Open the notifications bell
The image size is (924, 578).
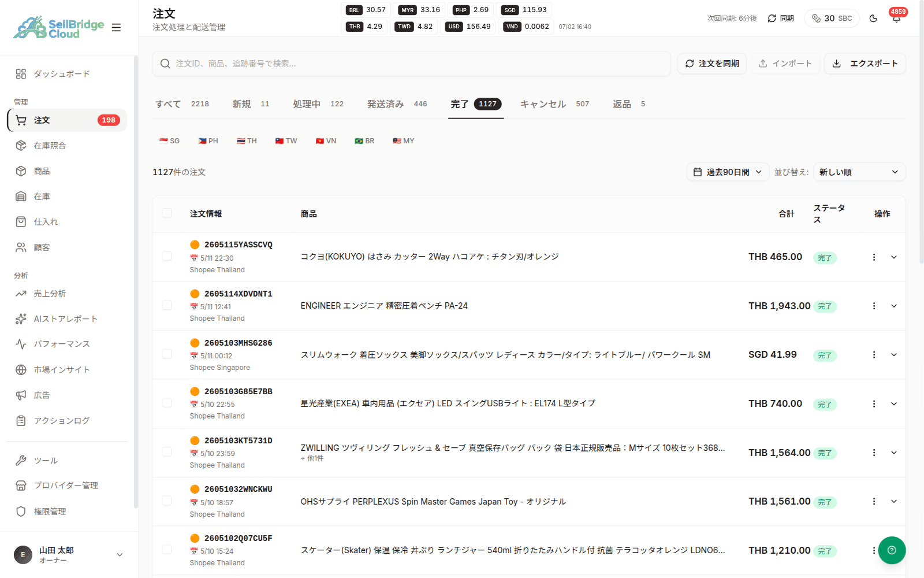896,18
